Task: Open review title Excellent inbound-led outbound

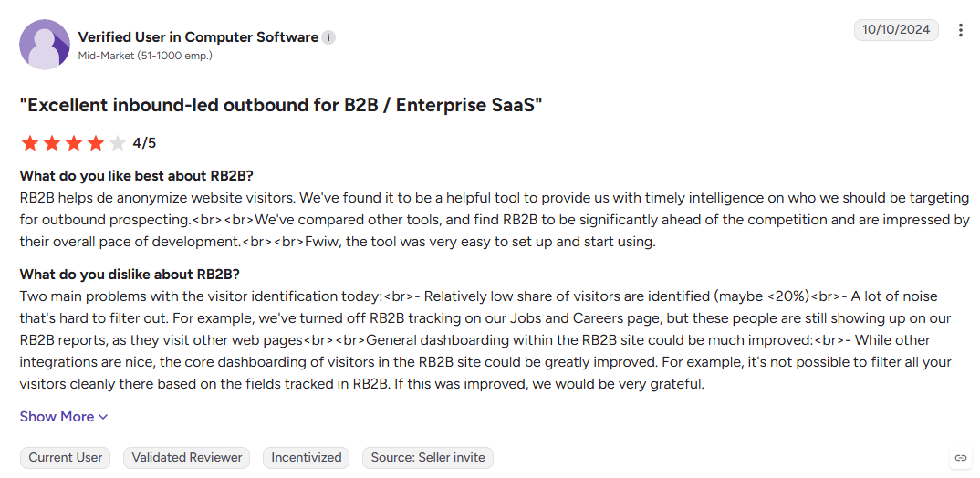Action: [x=281, y=105]
